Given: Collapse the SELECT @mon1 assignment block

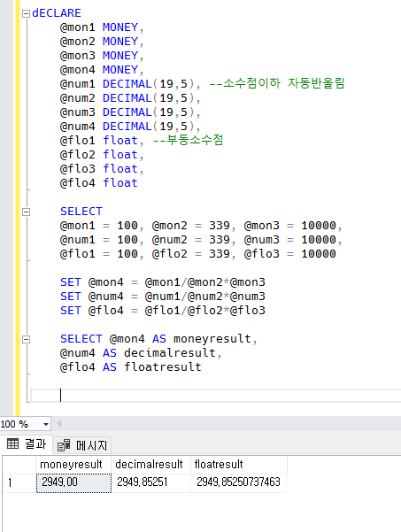Looking at the screenshot, I should point(26,212).
